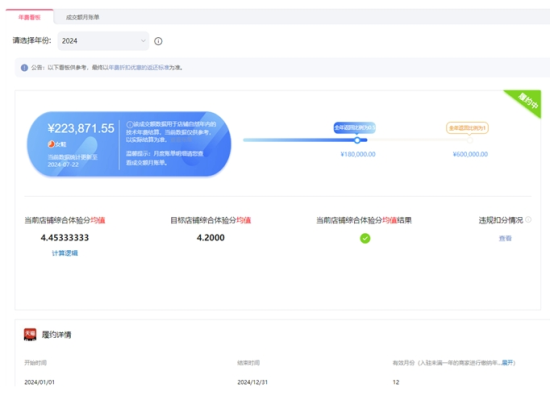
Task: Click the 2024/01/01 start date
Action: point(39,382)
